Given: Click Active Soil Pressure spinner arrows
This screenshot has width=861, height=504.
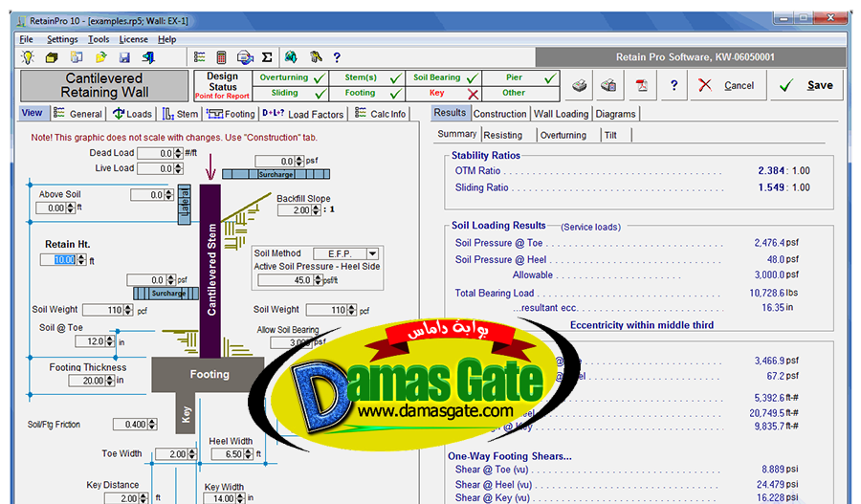Looking at the screenshot, I should point(318,280).
